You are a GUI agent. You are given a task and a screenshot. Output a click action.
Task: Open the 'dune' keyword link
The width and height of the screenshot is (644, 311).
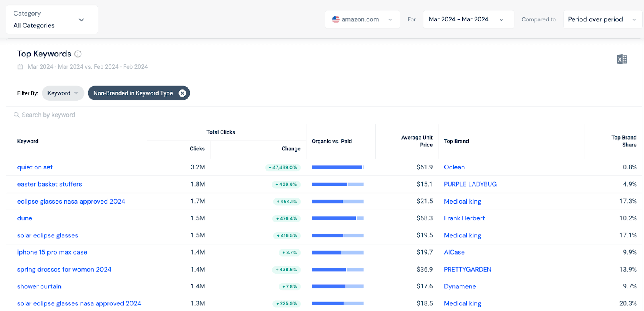click(25, 218)
